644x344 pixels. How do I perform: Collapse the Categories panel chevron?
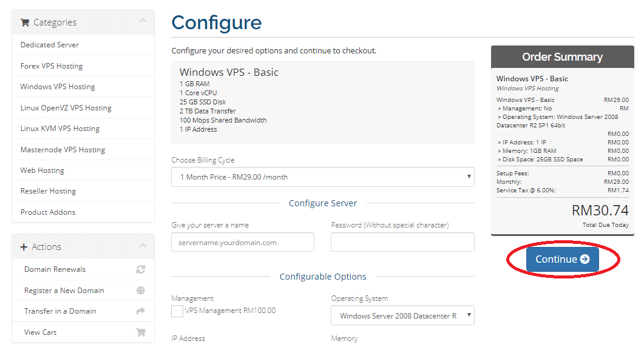point(143,21)
